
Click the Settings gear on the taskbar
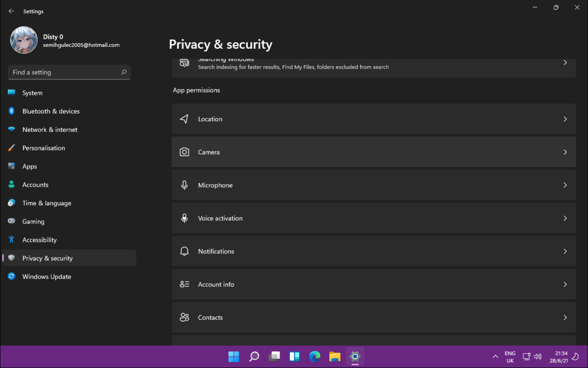(x=355, y=356)
